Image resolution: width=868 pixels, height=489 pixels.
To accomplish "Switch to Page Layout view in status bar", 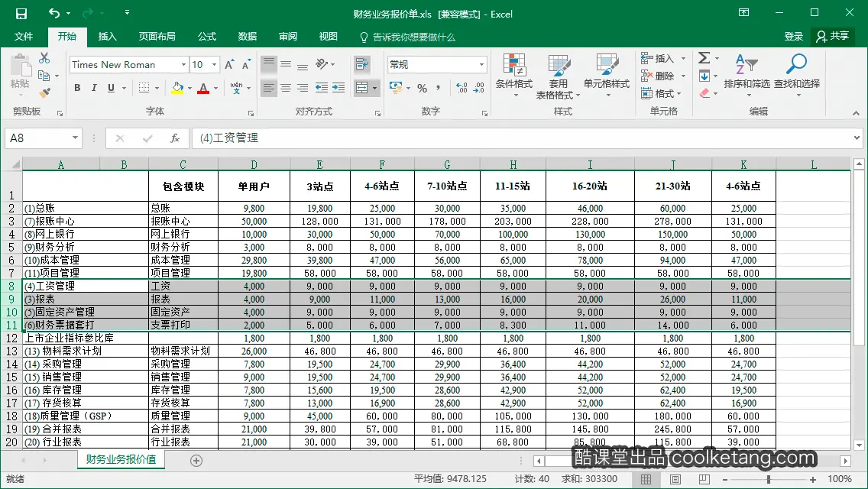I will [x=675, y=479].
